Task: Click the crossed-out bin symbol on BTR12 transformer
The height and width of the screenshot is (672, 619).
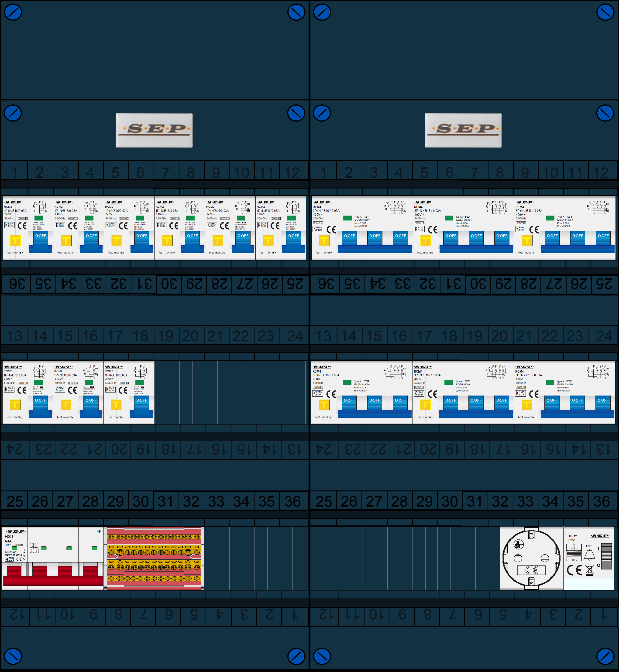Action: [x=590, y=570]
